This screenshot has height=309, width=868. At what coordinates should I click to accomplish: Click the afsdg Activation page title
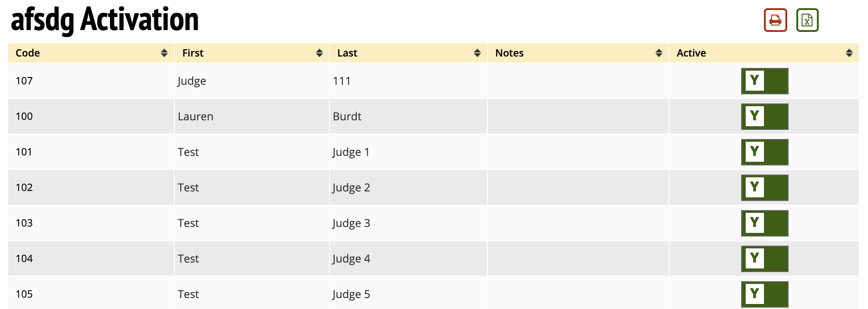[105, 20]
